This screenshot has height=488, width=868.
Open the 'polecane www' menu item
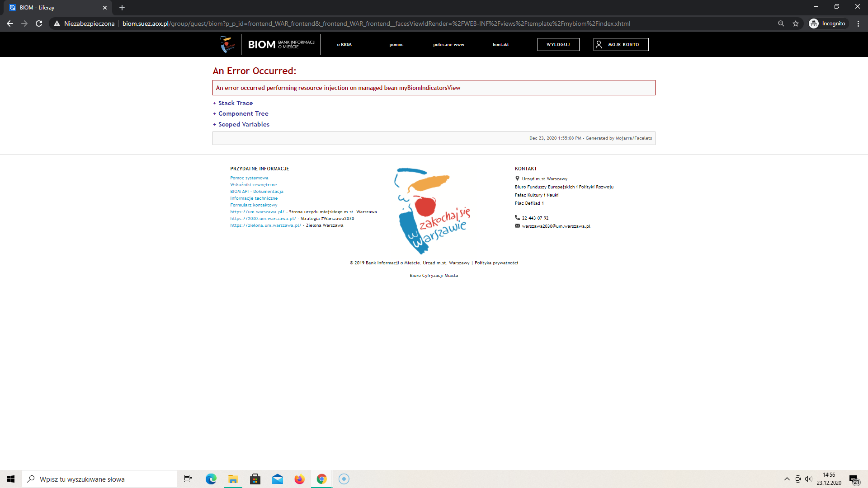click(x=448, y=45)
